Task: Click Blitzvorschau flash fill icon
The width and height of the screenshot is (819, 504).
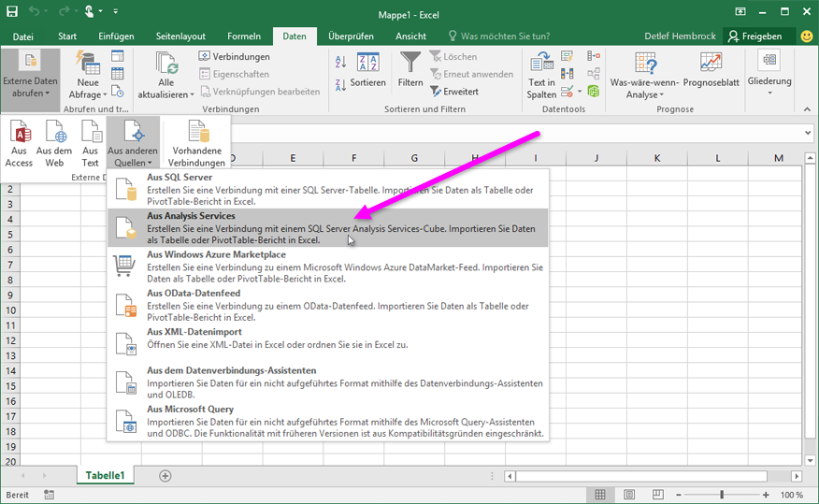Action: click(x=567, y=56)
